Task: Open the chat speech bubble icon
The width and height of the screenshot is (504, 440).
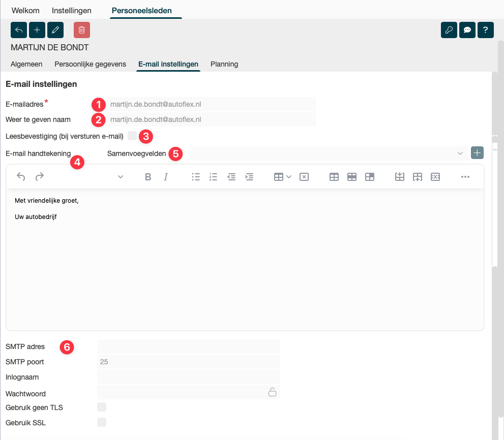Action: point(467,30)
